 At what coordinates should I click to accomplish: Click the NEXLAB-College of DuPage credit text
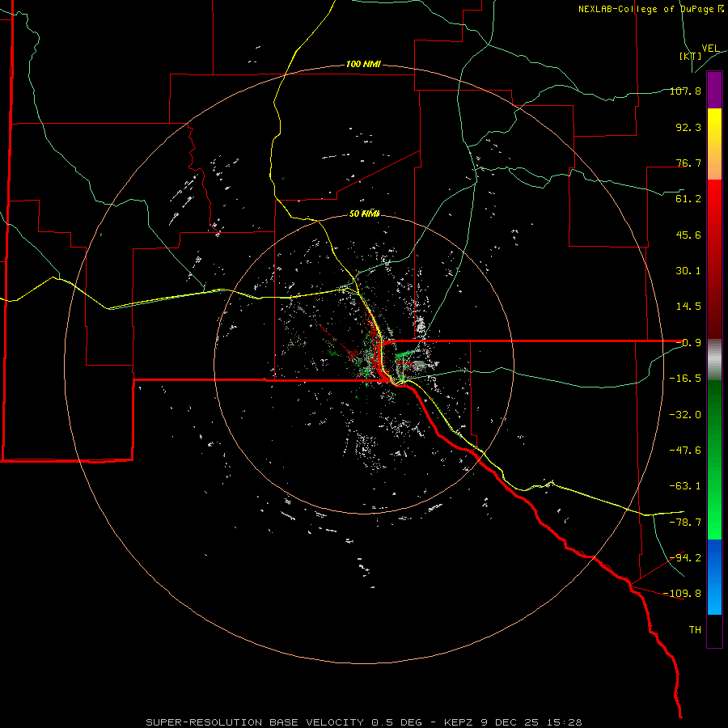(x=651, y=9)
